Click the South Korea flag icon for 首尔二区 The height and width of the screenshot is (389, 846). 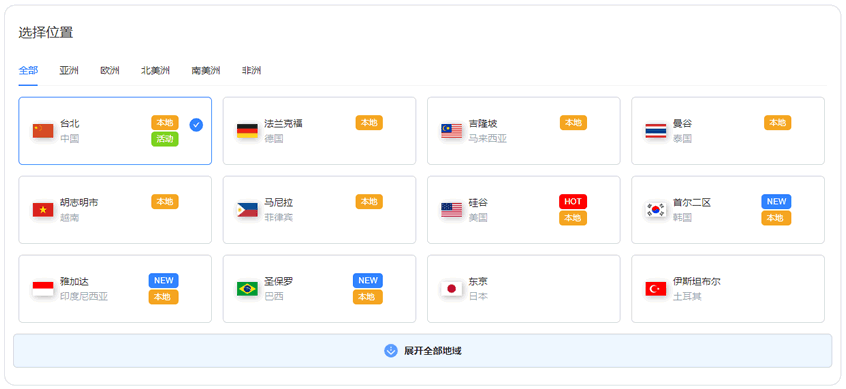(x=656, y=210)
